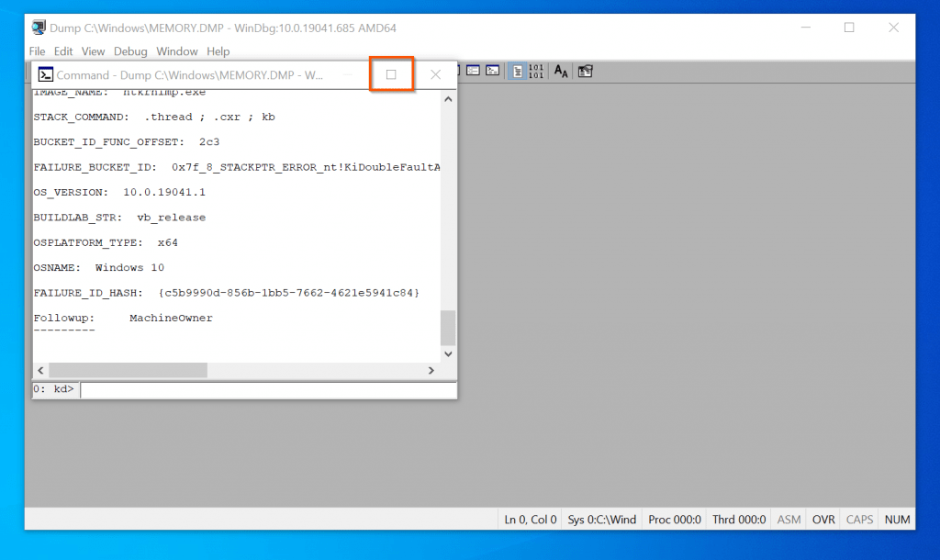
Task: Minimize the Command dump window
Action: click(x=348, y=74)
